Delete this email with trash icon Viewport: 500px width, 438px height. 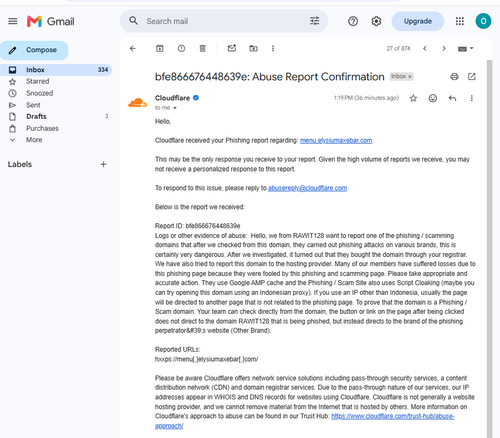(202, 49)
